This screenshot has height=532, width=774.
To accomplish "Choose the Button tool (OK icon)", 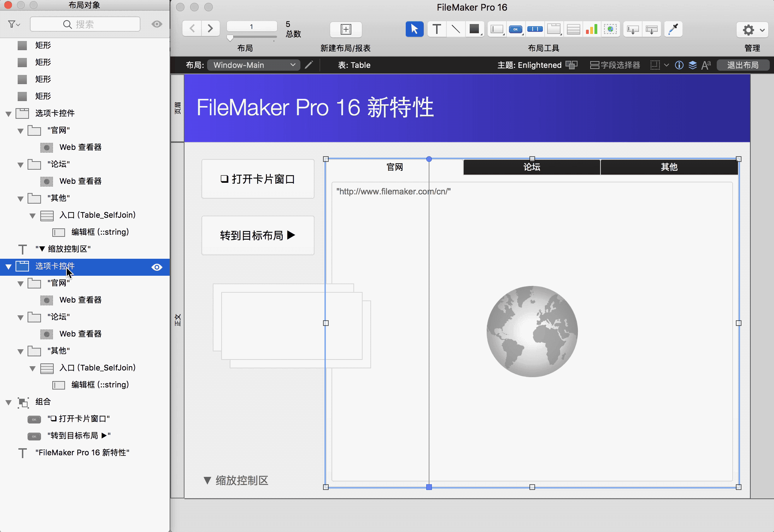I will click(x=515, y=29).
